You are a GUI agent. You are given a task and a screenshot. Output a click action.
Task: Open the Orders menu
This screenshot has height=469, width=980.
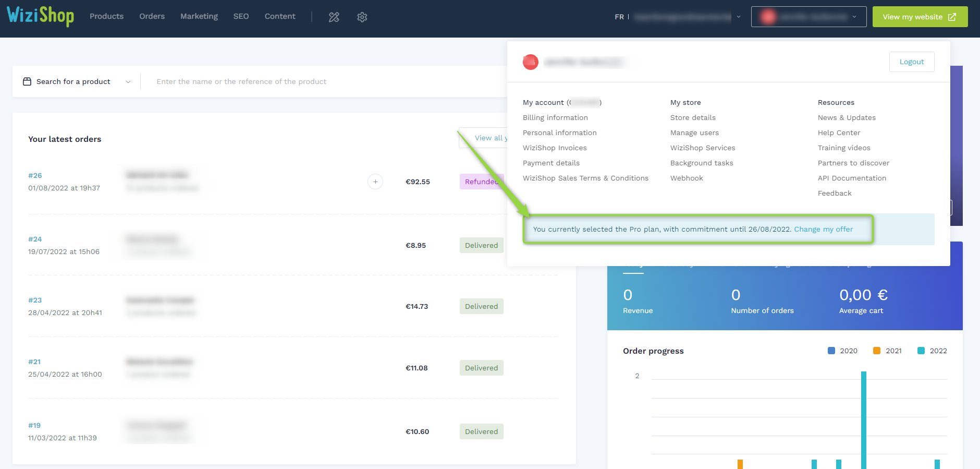tap(152, 16)
